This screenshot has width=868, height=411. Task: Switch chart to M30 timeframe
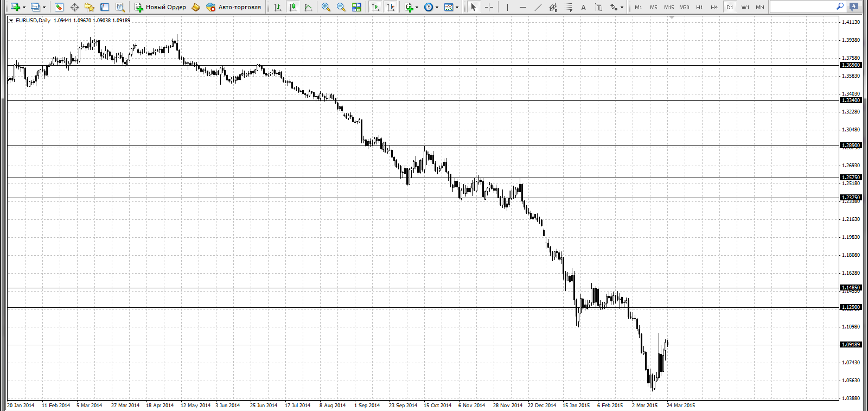[x=684, y=7]
